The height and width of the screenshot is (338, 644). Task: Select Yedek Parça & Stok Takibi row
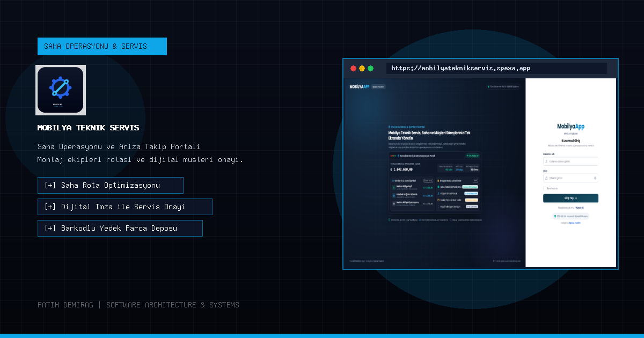click(x=458, y=200)
